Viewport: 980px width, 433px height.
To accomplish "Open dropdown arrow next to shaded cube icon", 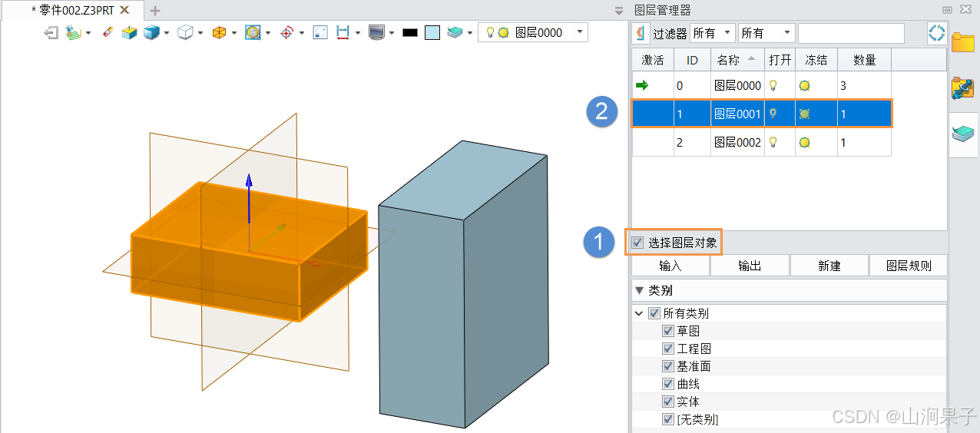I will tap(166, 33).
